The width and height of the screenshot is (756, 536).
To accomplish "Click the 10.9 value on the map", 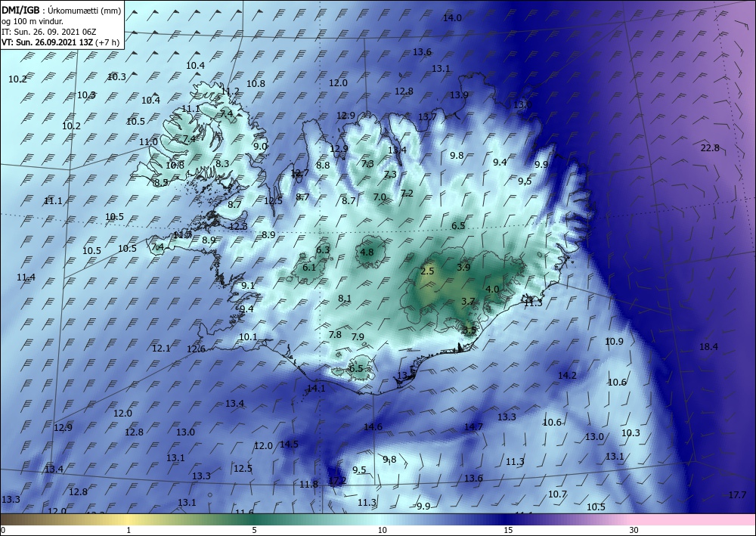I will click(614, 341).
